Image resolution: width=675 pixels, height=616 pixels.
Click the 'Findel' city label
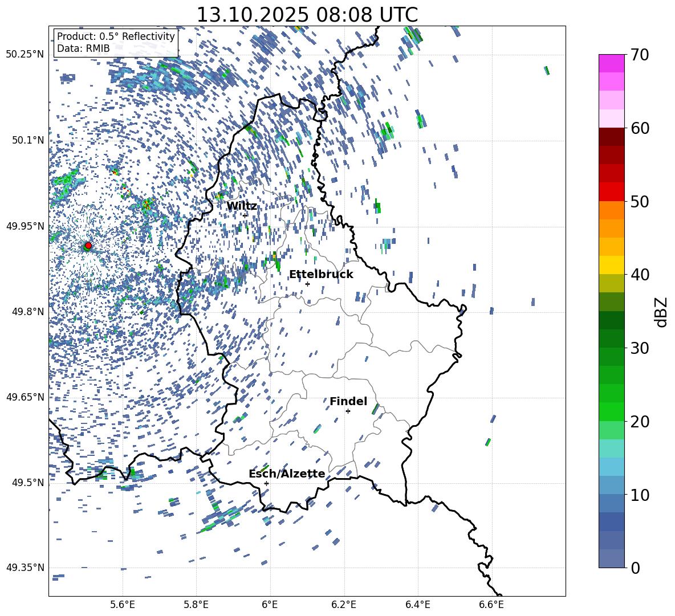348,401
